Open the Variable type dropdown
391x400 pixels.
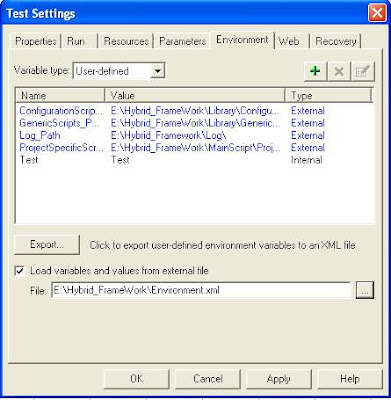click(157, 71)
